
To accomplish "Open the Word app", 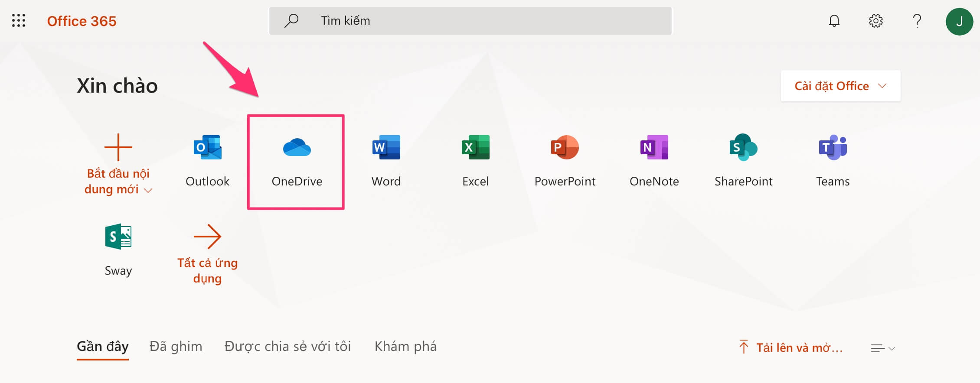I will 386,160.
